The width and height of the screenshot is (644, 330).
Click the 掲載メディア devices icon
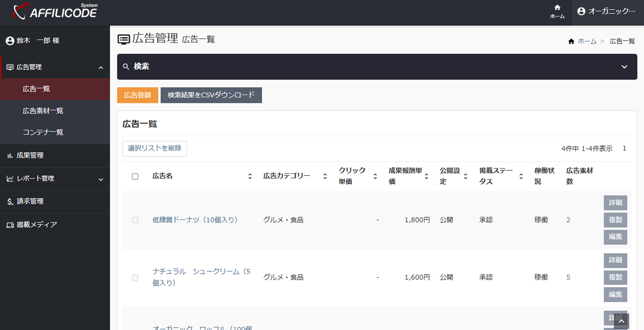tap(10, 225)
